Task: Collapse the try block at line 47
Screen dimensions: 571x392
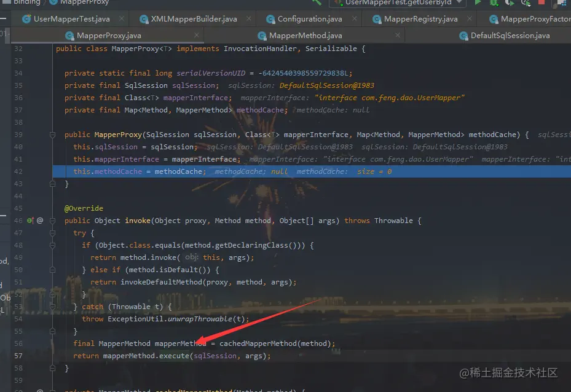Action: (52, 233)
